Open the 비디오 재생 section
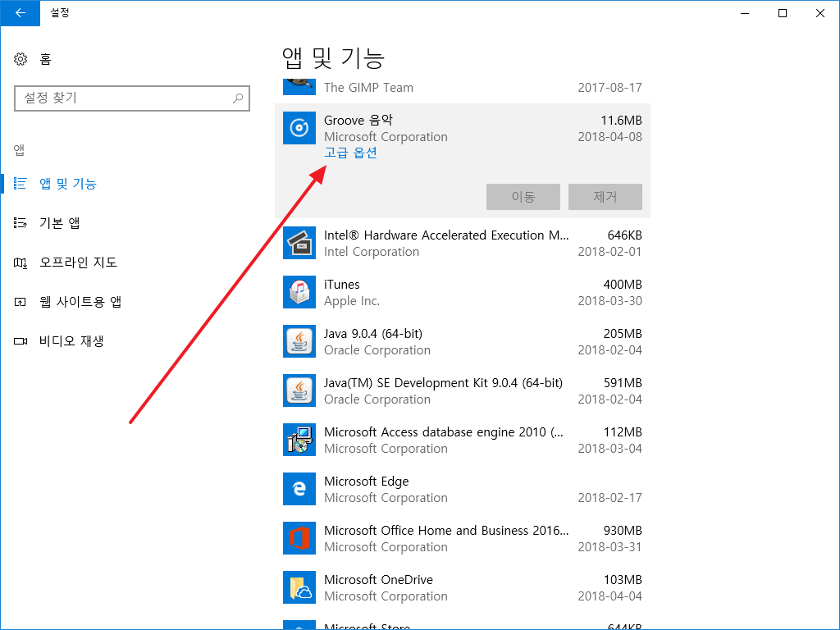This screenshot has width=840, height=630. pos(71,341)
